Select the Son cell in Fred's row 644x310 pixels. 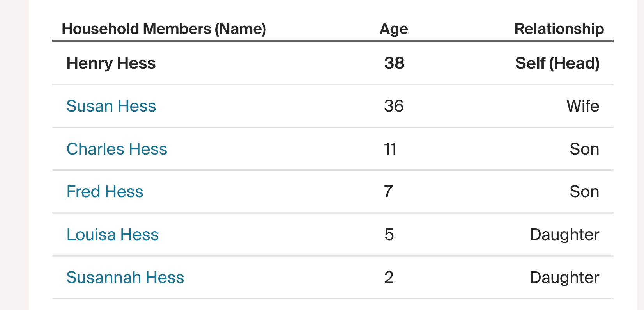point(584,192)
